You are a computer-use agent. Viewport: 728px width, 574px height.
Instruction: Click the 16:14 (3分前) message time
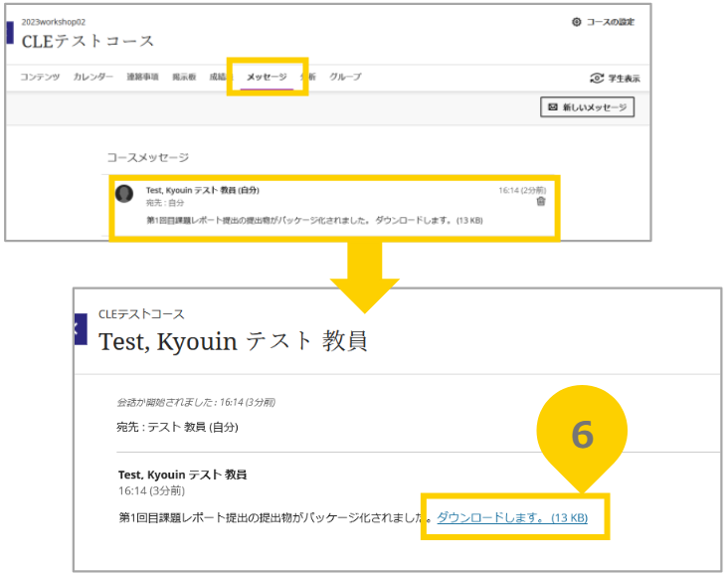click(x=151, y=490)
